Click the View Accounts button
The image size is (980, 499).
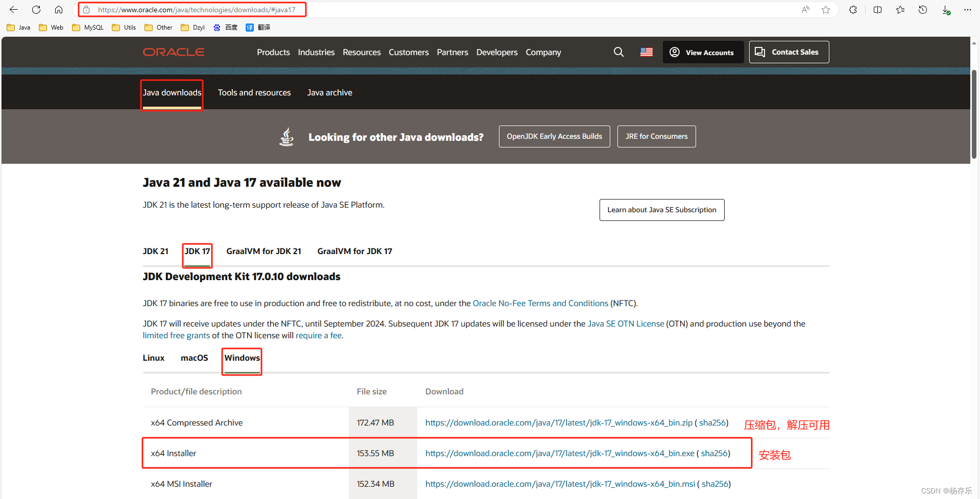(x=703, y=52)
